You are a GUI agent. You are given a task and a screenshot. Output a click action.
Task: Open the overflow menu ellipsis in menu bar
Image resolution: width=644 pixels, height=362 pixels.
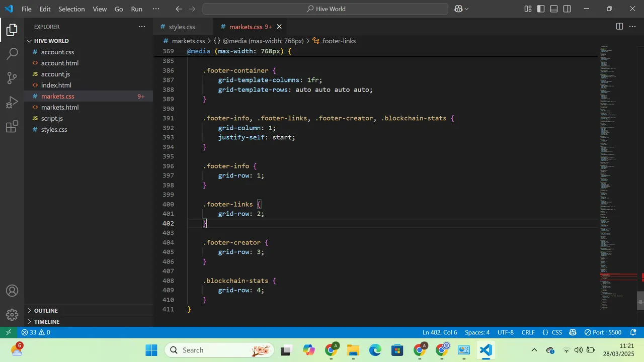click(156, 9)
